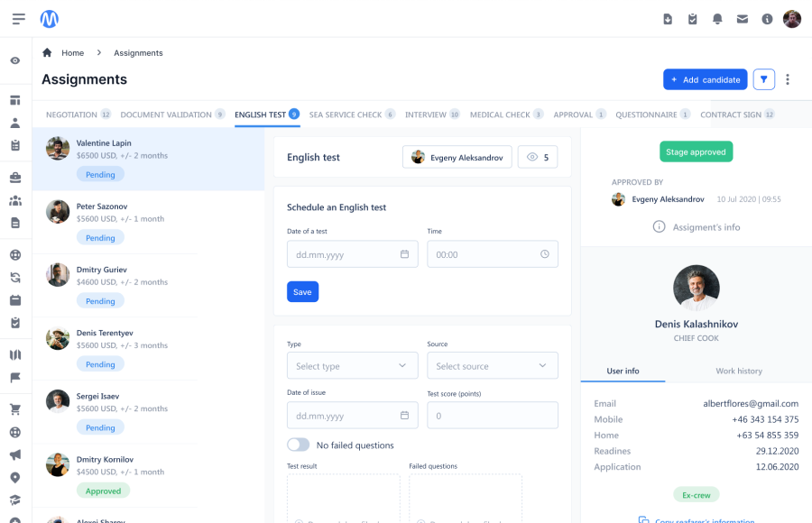Open the three-dot more options menu

(x=788, y=79)
